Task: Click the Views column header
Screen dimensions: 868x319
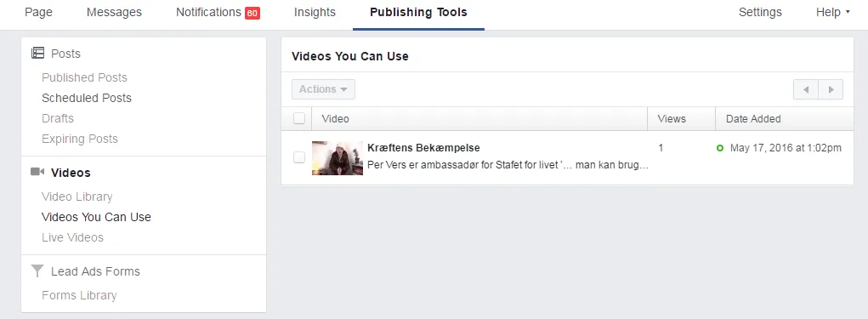Action: coord(672,118)
